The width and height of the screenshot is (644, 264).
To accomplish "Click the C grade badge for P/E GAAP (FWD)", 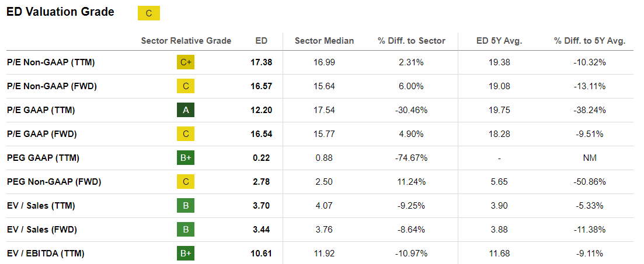I will tap(186, 133).
